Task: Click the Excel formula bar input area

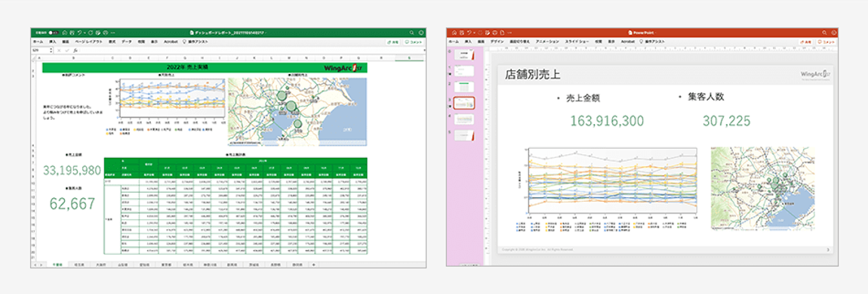Action: click(252, 51)
